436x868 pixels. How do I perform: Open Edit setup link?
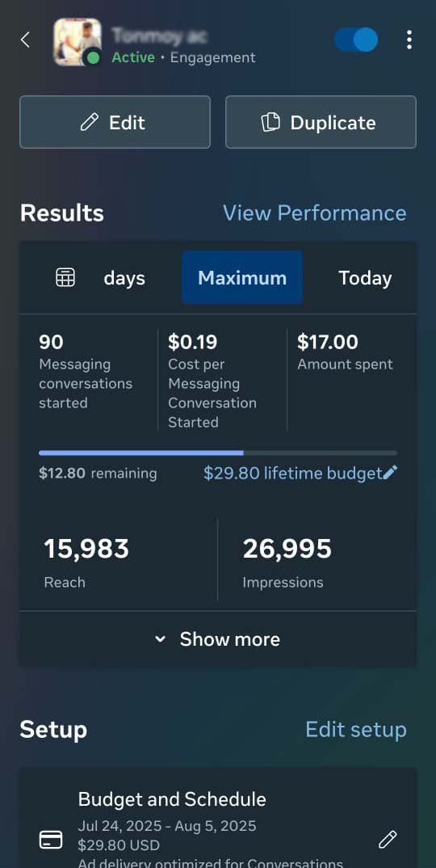pyautogui.click(x=356, y=730)
